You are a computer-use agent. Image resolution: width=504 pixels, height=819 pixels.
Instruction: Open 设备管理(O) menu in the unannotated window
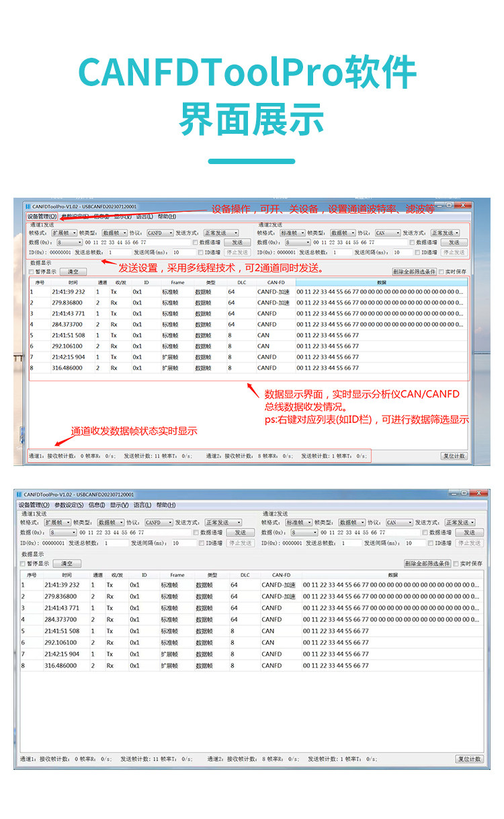point(34,505)
